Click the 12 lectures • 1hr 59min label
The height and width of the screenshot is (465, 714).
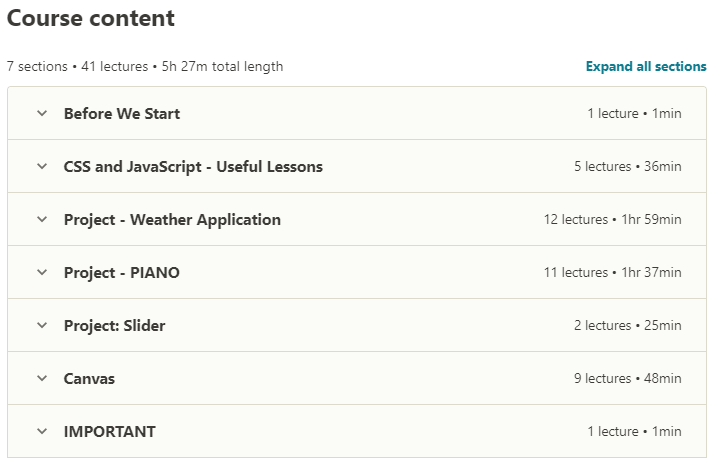point(606,220)
